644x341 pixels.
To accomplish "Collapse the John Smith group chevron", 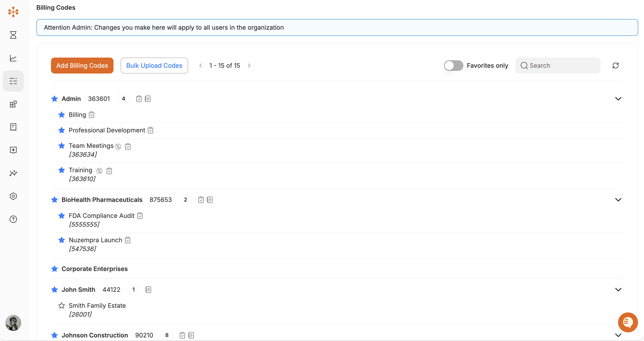I will coord(618,290).
